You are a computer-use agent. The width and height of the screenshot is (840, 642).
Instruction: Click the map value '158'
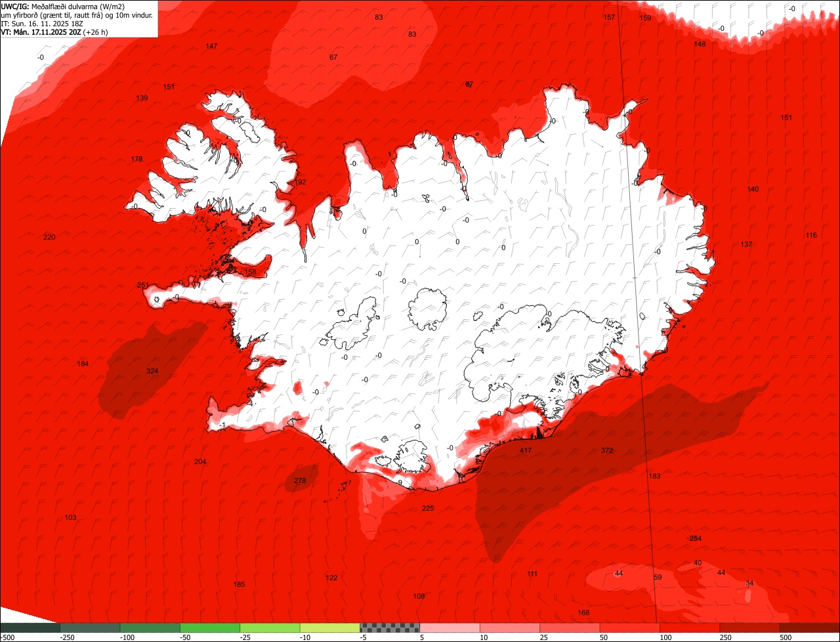click(250, 272)
